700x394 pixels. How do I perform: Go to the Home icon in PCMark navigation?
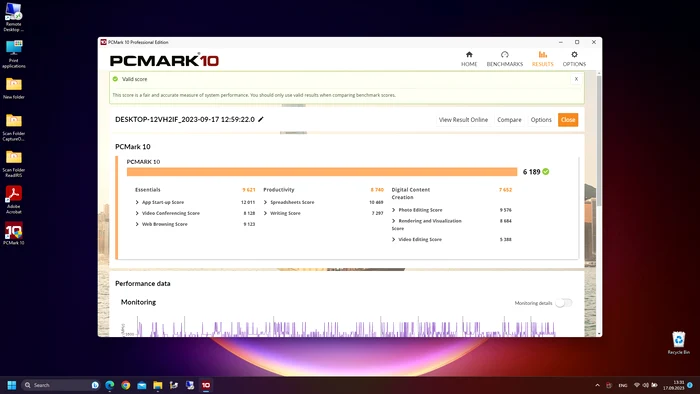click(x=469, y=54)
